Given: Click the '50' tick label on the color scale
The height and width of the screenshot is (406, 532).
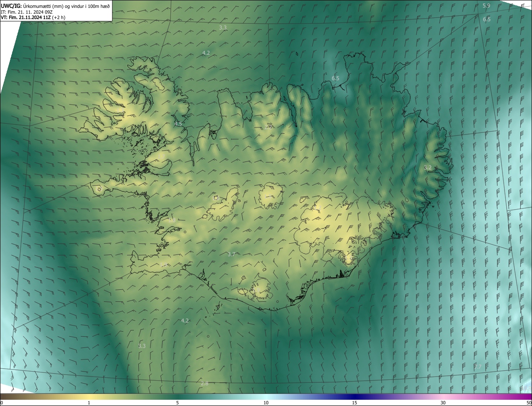Looking at the screenshot, I should click(x=528, y=403).
